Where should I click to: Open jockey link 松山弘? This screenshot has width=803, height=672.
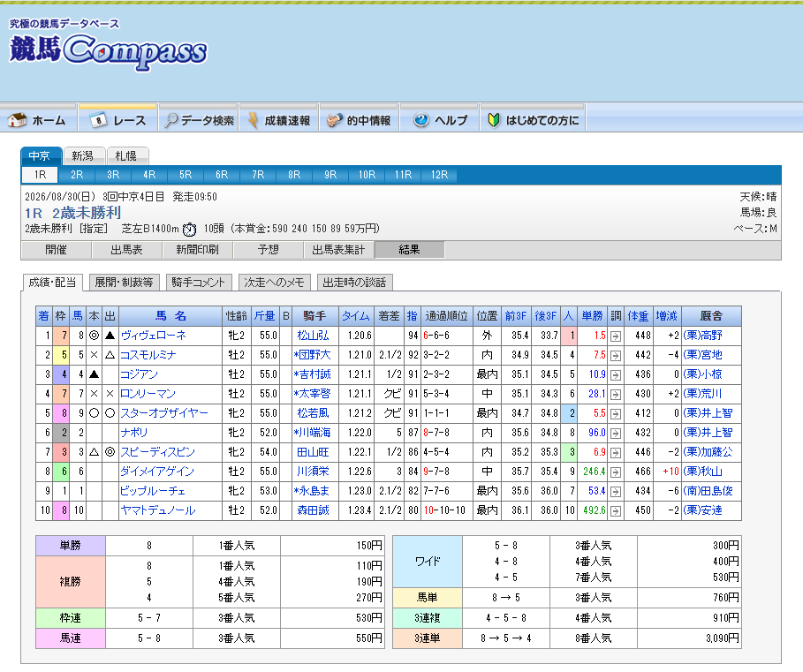(313, 336)
